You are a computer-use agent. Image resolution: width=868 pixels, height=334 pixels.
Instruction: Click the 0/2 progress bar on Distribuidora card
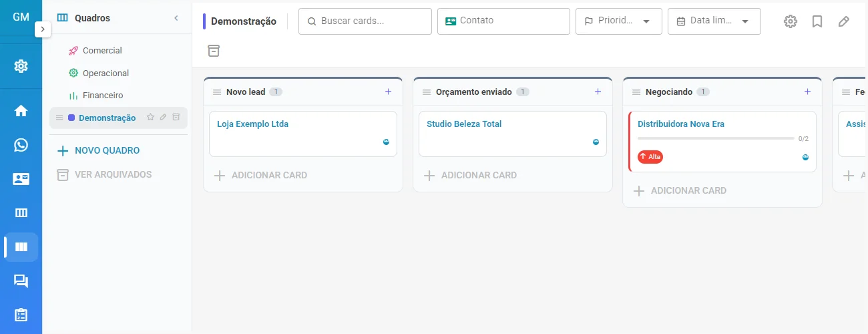(x=716, y=138)
